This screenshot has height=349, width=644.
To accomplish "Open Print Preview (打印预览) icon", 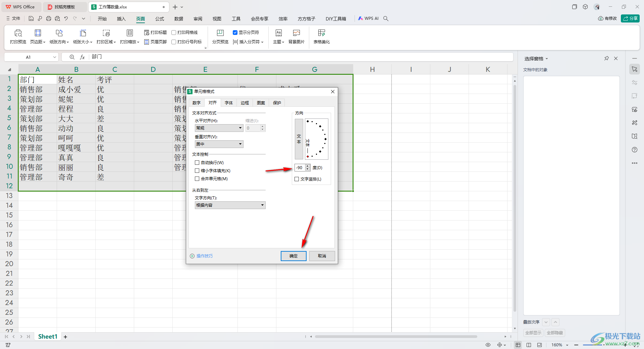I will click(x=18, y=37).
